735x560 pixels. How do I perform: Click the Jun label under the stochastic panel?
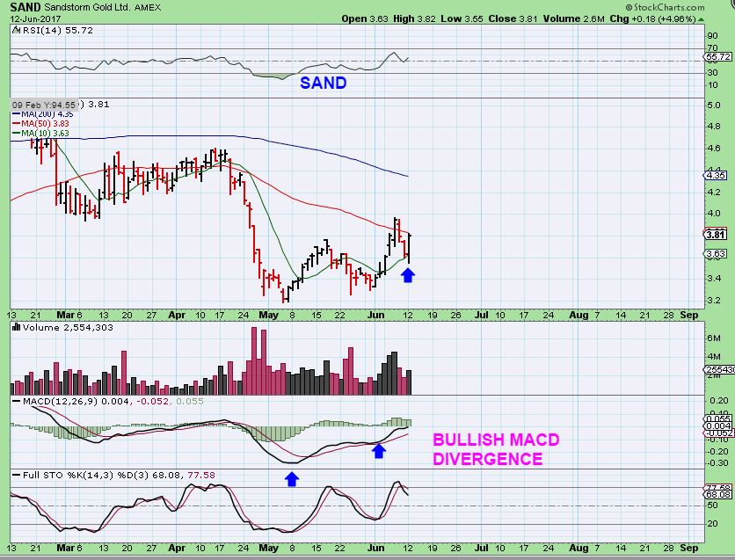click(376, 548)
